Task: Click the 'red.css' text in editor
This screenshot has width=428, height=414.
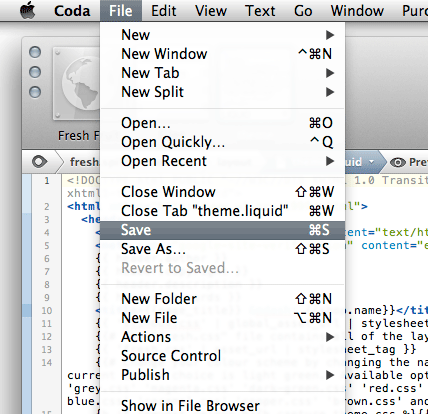Action: coord(392,388)
